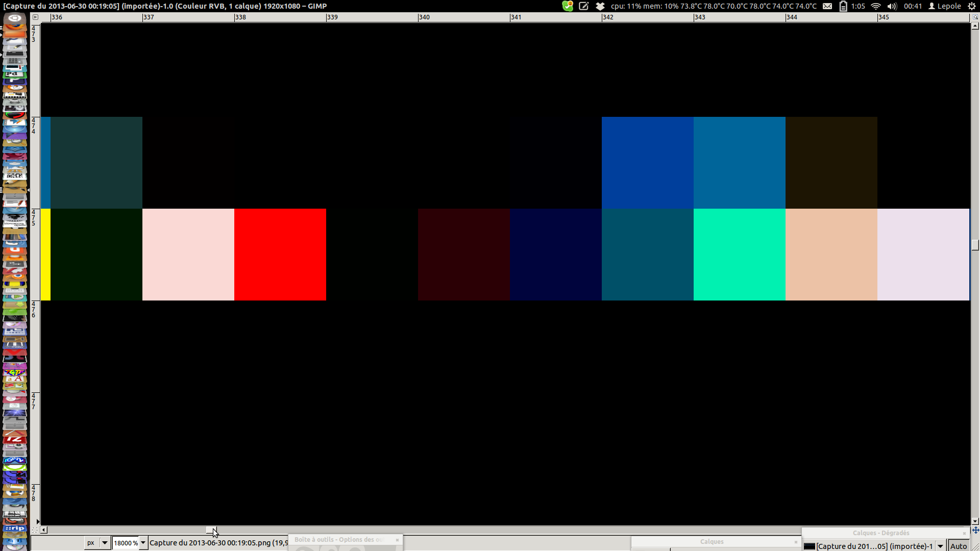Expand the image selector dropdown arrow in dock
The height and width of the screenshot is (551, 980).
click(x=940, y=546)
